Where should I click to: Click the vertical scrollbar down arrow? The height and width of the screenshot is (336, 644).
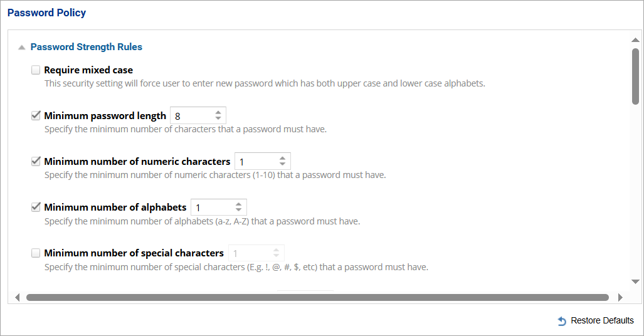pos(635,282)
